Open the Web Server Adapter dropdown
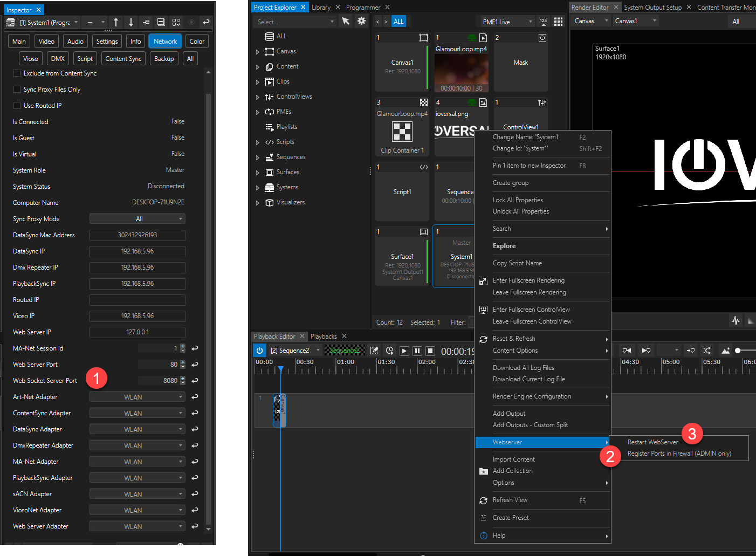Image resolution: width=756 pixels, height=556 pixels. (x=138, y=526)
